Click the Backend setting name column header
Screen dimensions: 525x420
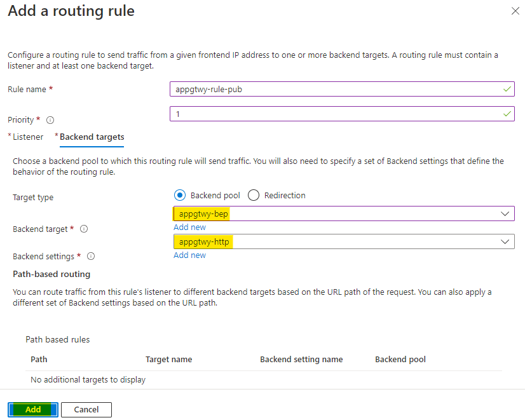click(301, 359)
